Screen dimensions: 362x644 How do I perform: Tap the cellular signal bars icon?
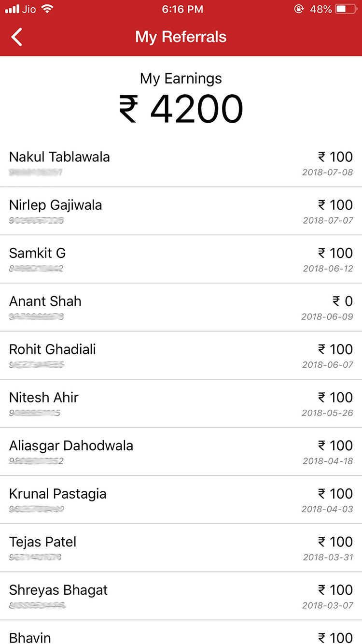click(x=12, y=9)
